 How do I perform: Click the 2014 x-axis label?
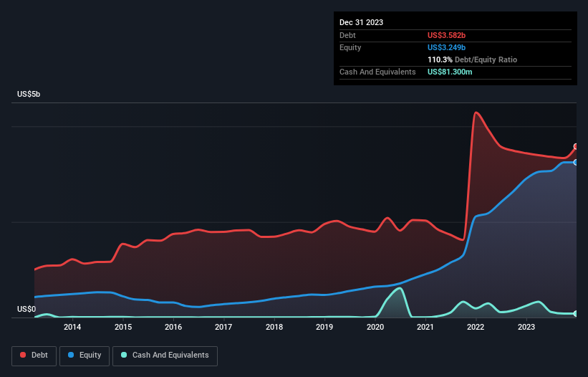(x=72, y=327)
